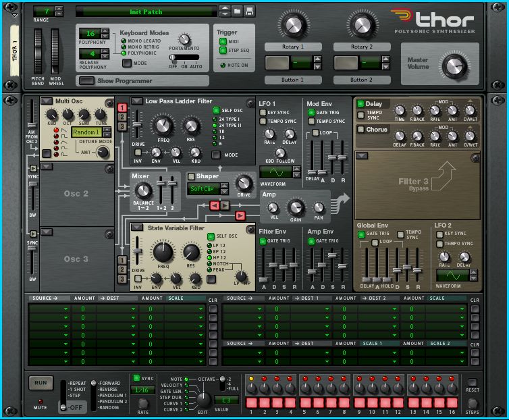Viewport: 509px width, 420px height.
Task: Toggle LFO 1 KEY SYNC
Action: 263,112
